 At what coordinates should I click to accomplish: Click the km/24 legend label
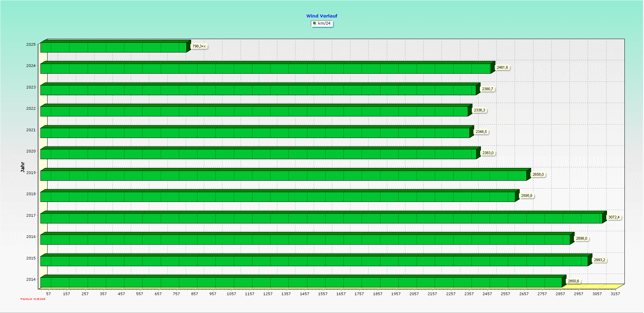pyautogui.click(x=324, y=23)
